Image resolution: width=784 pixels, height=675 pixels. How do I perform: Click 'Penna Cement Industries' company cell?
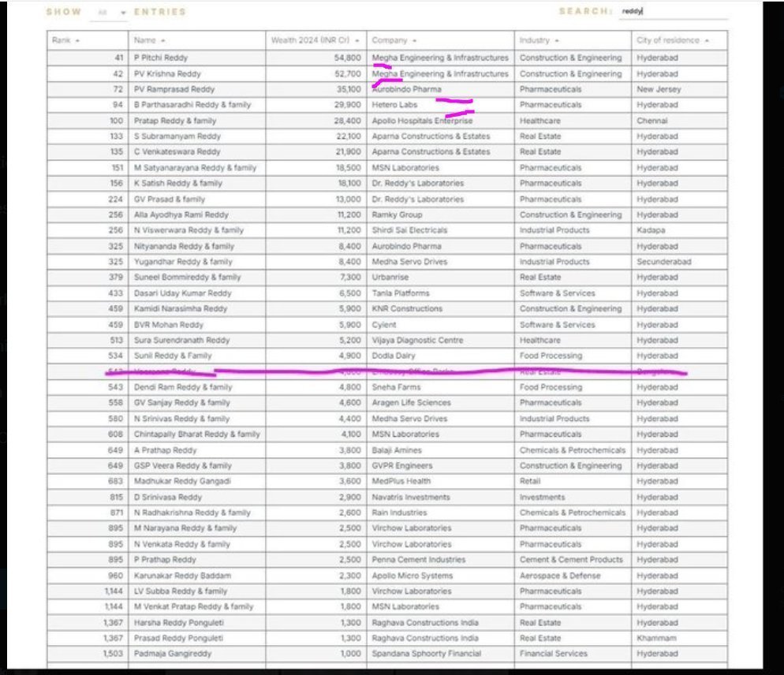tap(440, 560)
